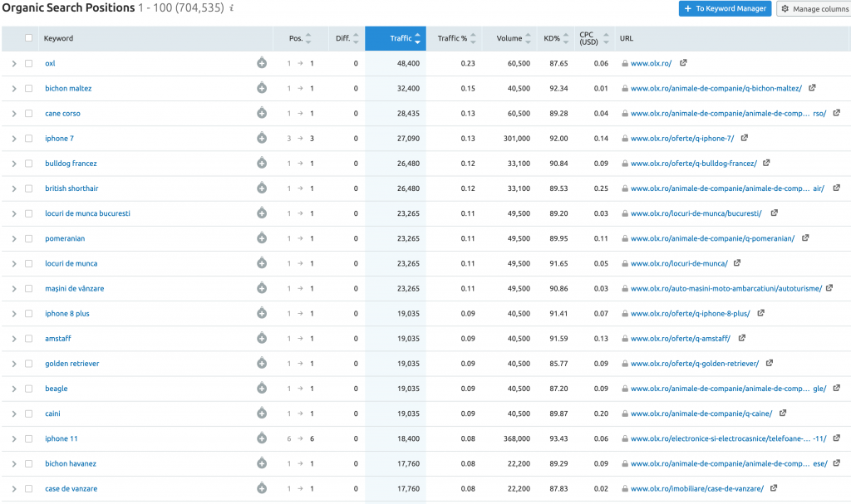Open the 'locuri de munca' keyword link
Viewport: 851px width, 504px height.
click(x=71, y=264)
